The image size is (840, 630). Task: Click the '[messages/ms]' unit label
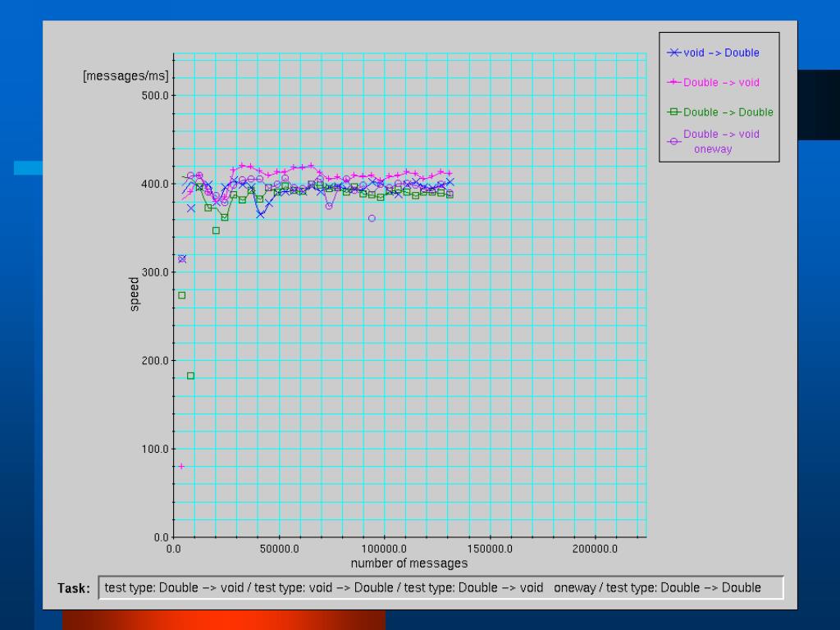click(126, 76)
